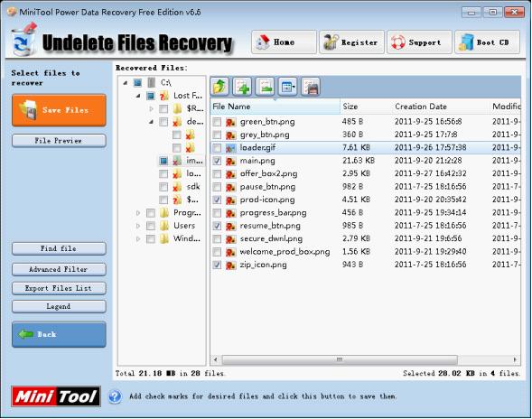Screen dimensions: 532x419
Task: Click the save-to-disk preview toolbar icon
Action: pyautogui.click(x=311, y=87)
